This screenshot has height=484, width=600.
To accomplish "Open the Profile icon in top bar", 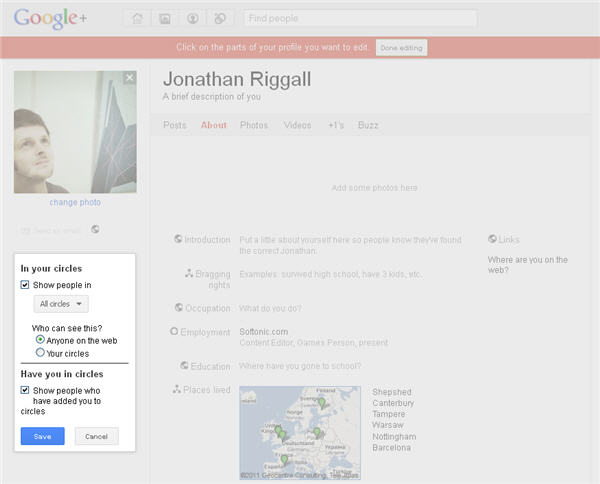I will pos(192,18).
